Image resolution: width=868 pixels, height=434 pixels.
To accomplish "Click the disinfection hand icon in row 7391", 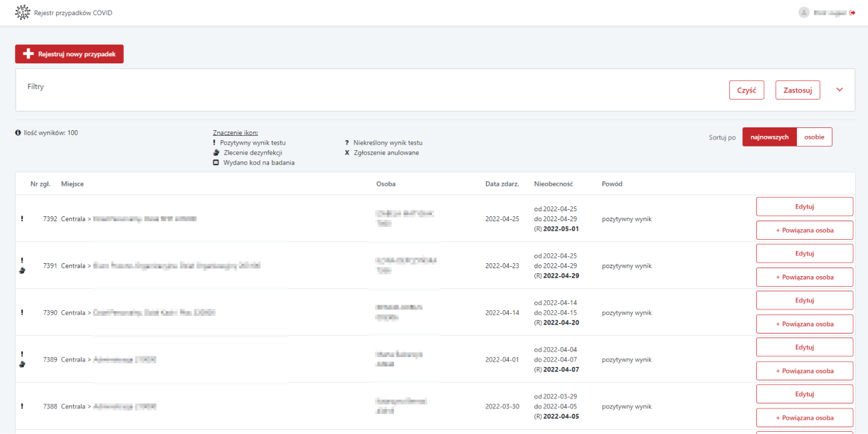I will [22, 270].
